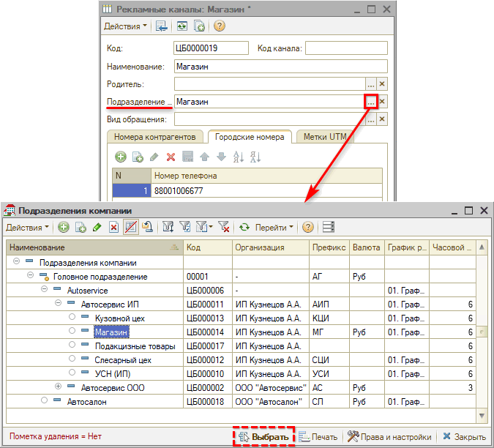Switch to Метки UTM tab
Viewport: 494px width, 448px height.
click(x=325, y=137)
